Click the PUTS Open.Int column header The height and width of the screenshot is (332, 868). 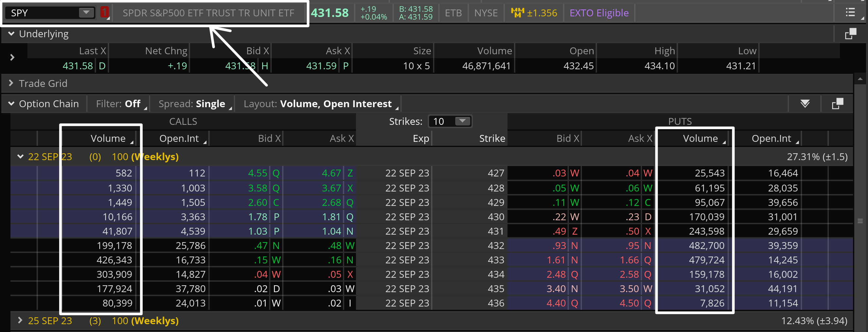(771, 139)
